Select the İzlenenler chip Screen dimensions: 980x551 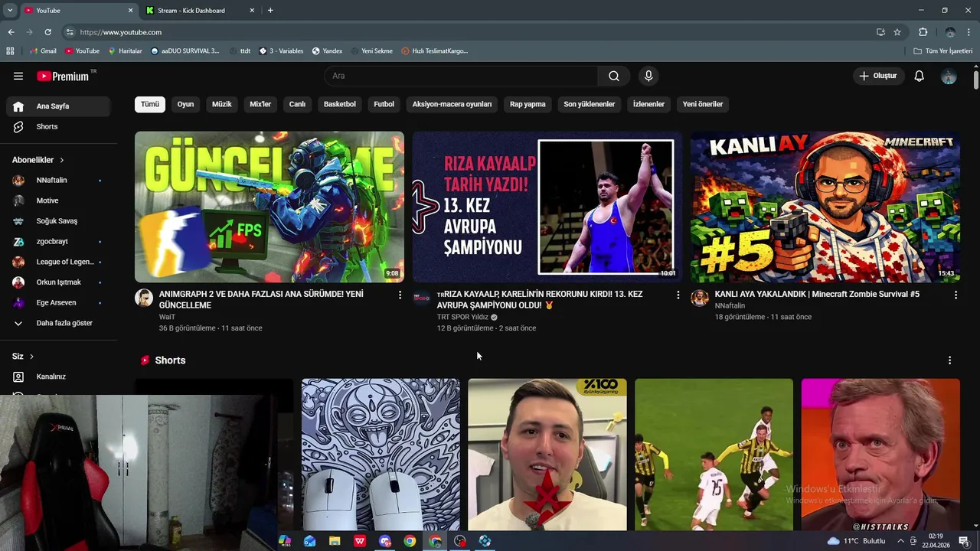[648, 104]
